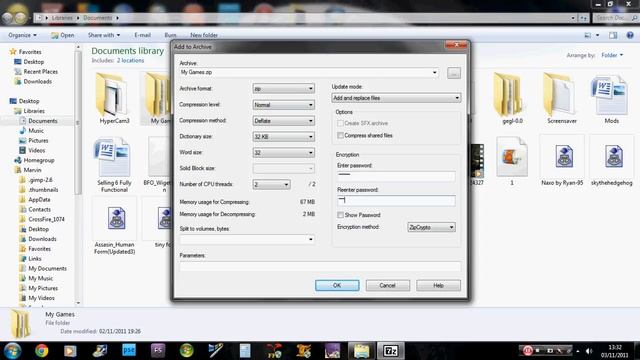Open Organize menu in Explorer
Image resolution: width=640 pixels, height=360 pixels.
point(22,35)
